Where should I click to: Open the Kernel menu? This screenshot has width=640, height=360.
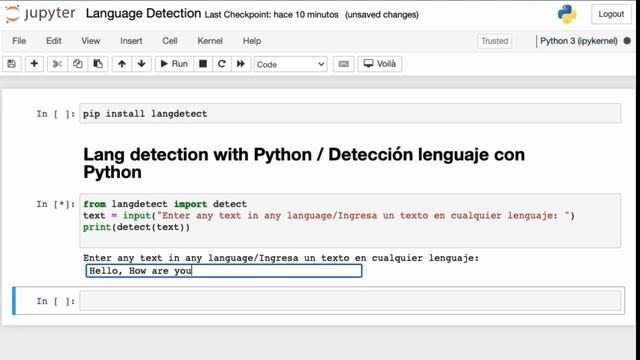point(210,41)
